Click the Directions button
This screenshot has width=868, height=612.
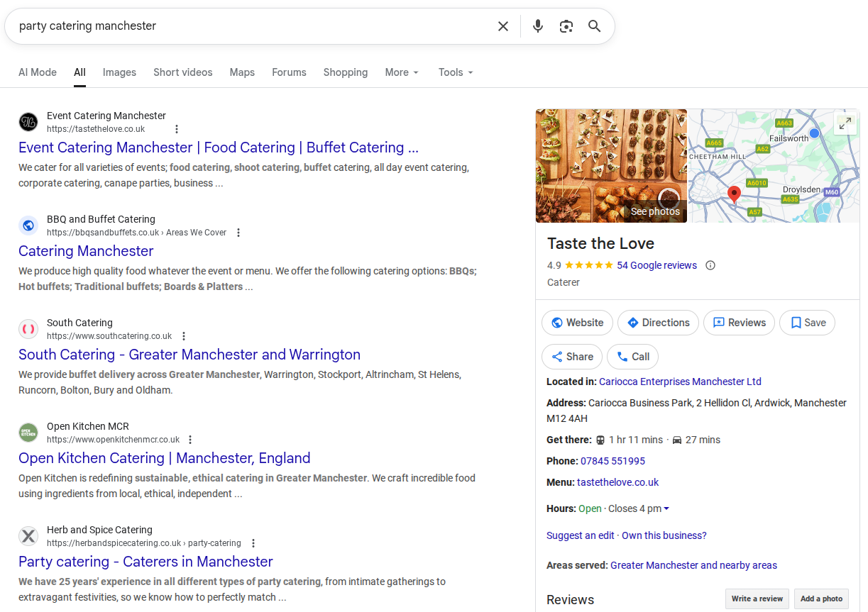(658, 323)
